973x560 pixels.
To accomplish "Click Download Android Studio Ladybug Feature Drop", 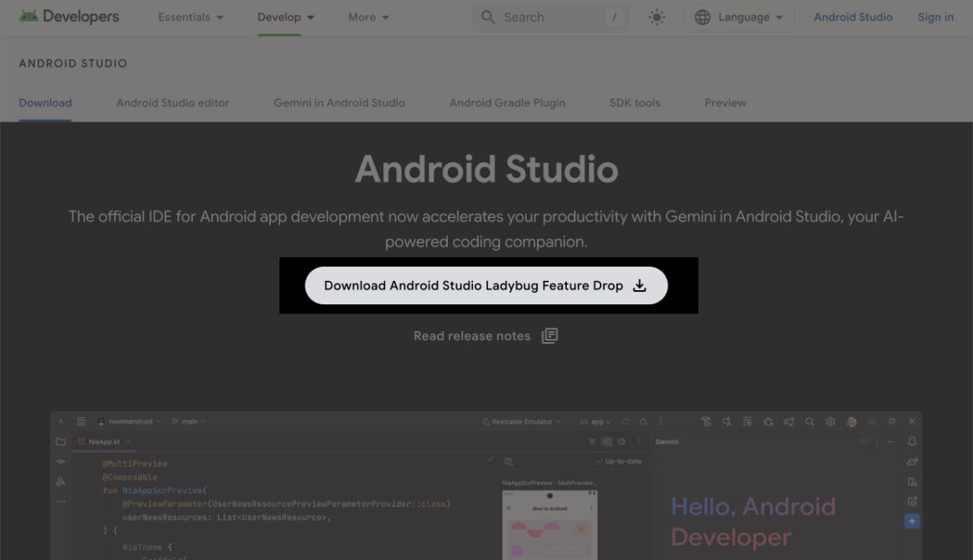I will coord(487,285).
